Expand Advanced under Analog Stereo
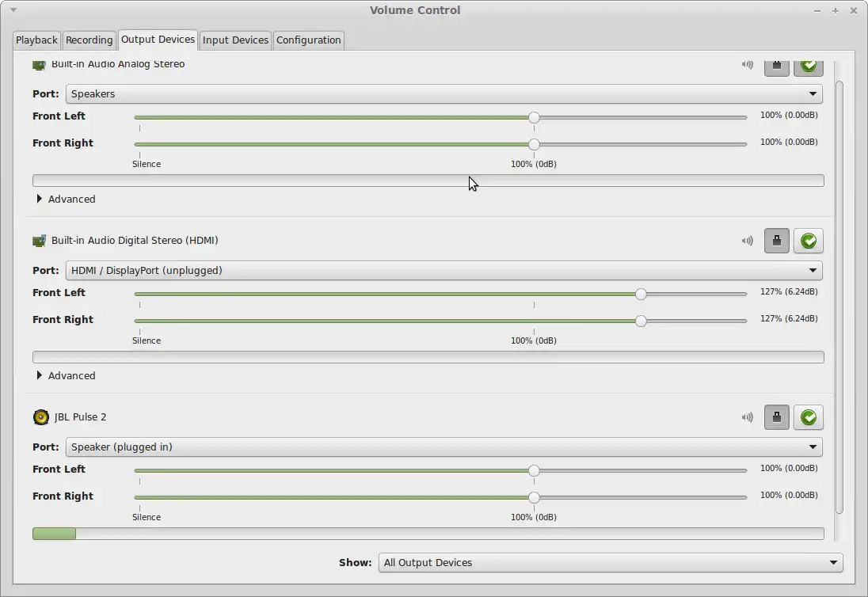This screenshot has width=868, height=597. 66,200
